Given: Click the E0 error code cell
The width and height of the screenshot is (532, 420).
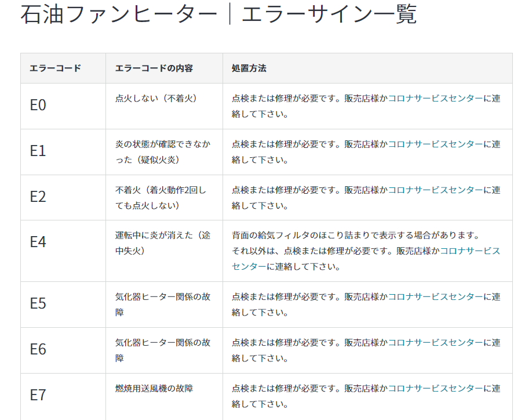Looking at the screenshot, I should click(38, 106).
